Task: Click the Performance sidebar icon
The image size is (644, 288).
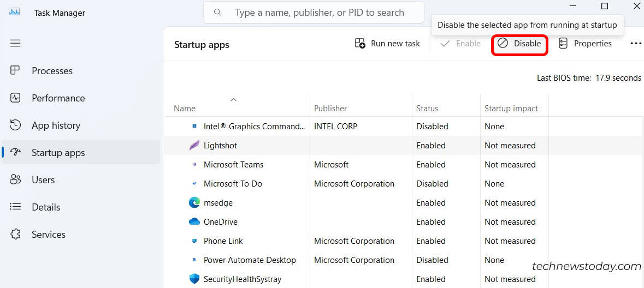Action: point(15,98)
